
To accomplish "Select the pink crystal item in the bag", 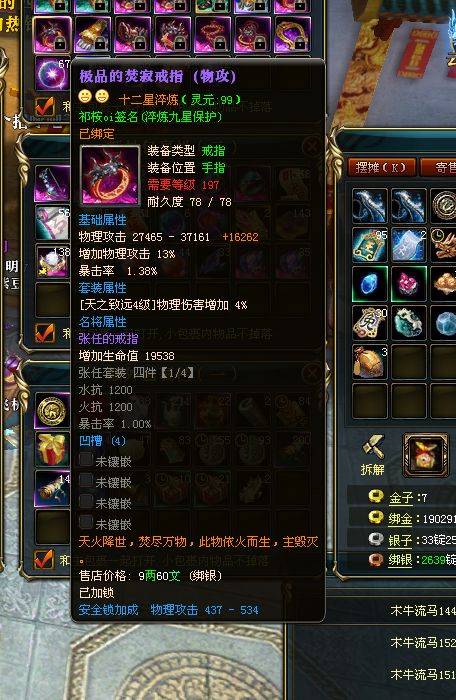I will click(408, 283).
